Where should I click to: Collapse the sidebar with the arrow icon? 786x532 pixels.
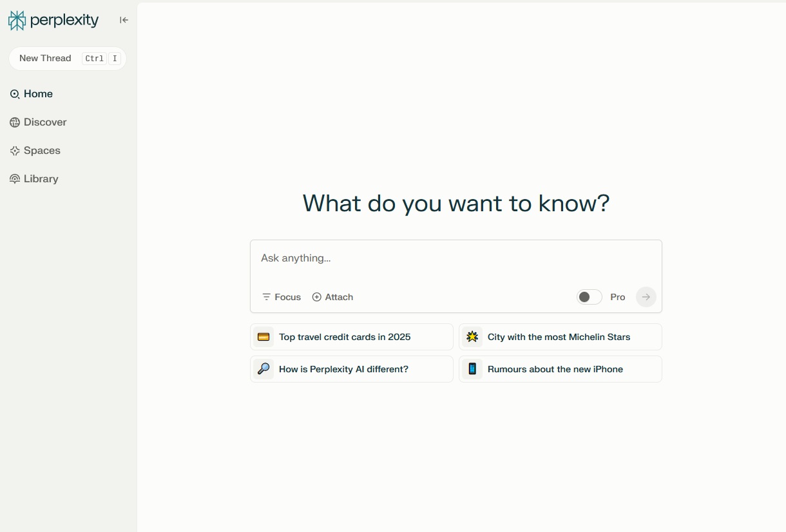click(124, 20)
